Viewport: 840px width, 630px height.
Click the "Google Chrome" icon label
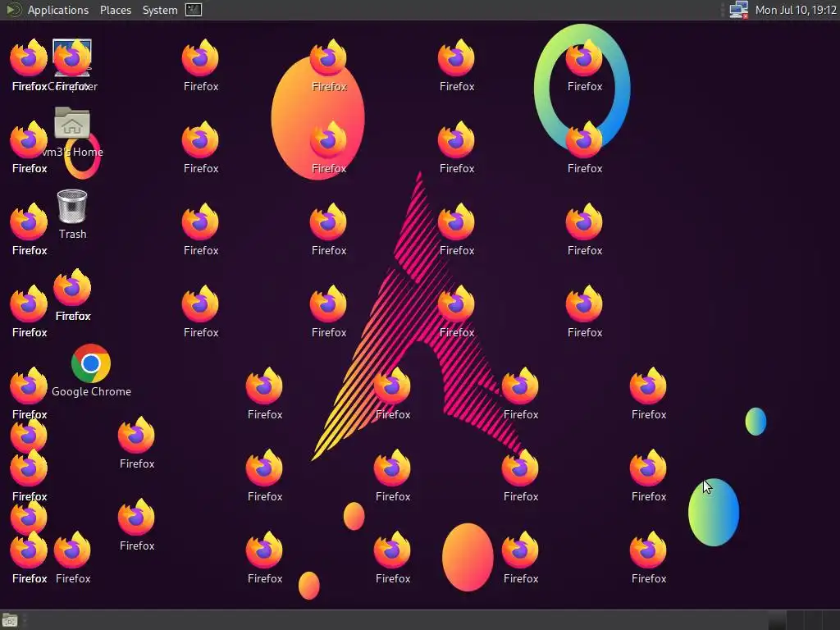92,391
